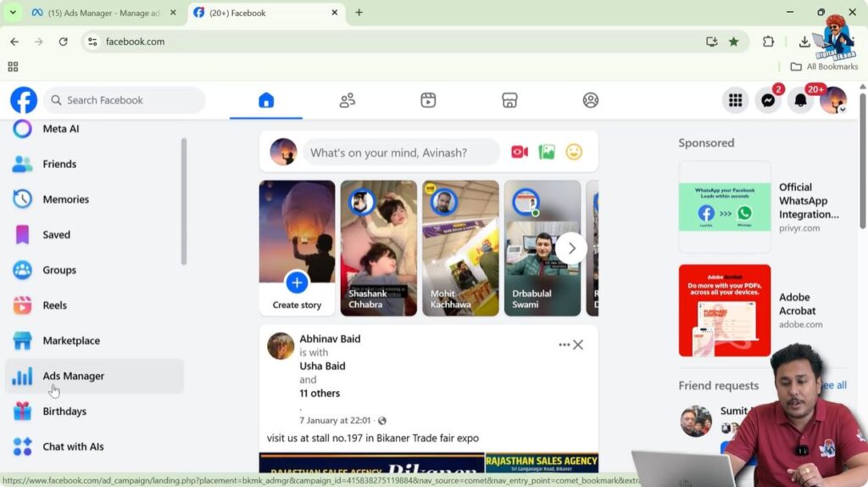868x487 pixels.
Task: Open the All Bookmarks folder
Action: tap(824, 66)
